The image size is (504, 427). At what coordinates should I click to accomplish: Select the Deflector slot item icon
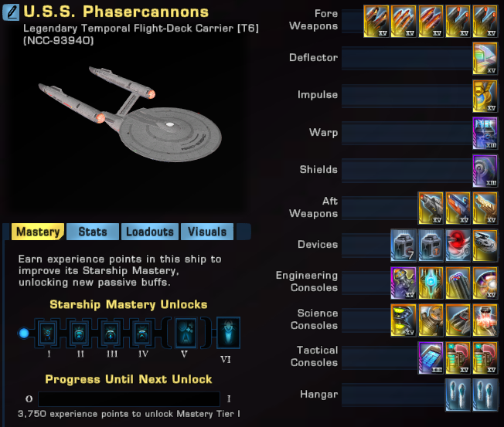(485, 59)
